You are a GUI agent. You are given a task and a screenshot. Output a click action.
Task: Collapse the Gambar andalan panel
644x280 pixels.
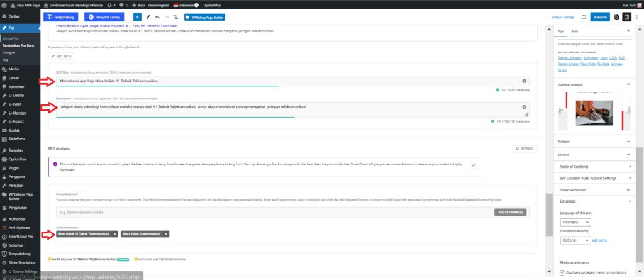(x=628, y=85)
